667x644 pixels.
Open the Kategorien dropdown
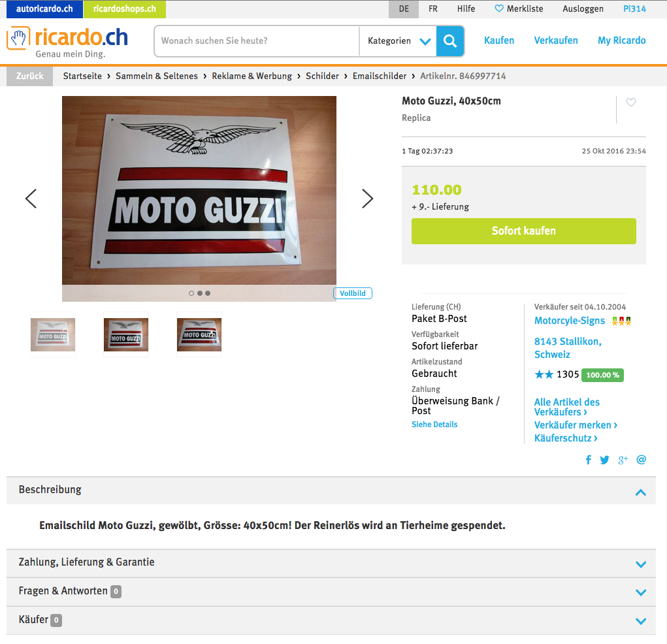click(398, 41)
